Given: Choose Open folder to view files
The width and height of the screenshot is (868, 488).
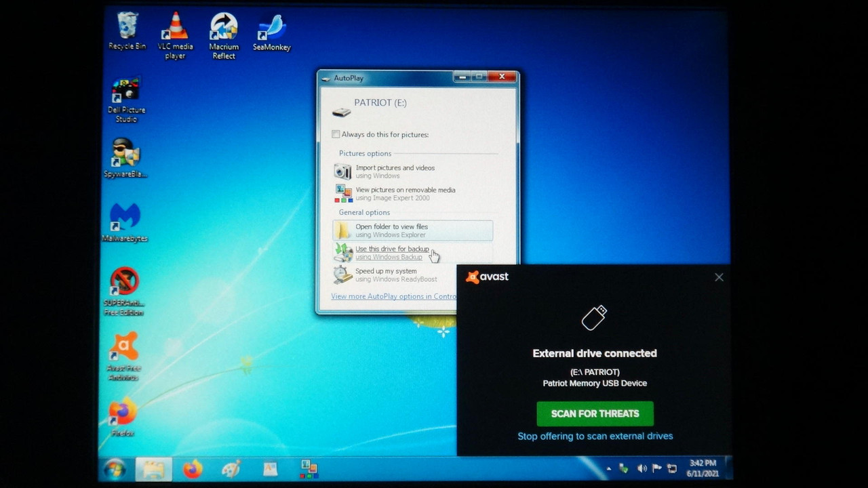Looking at the screenshot, I should coord(413,230).
